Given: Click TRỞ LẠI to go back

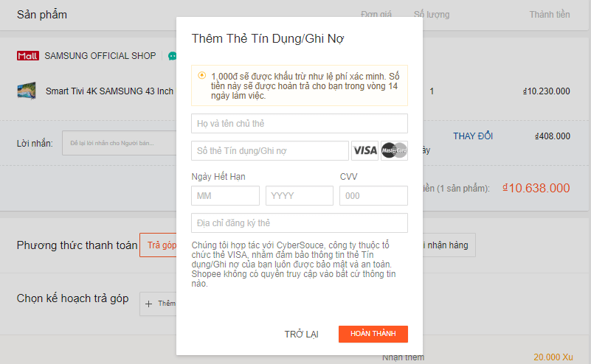Looking at the screenshot, I should [x=301, y=335].
